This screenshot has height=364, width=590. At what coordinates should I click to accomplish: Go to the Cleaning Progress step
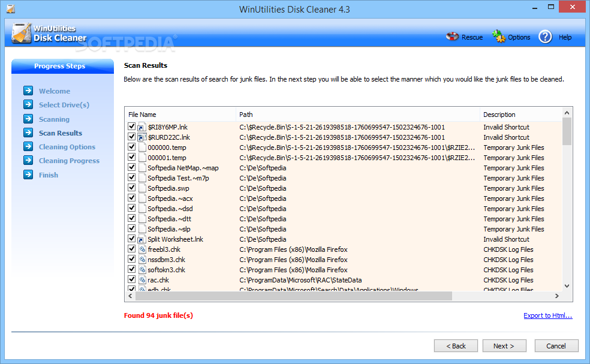click(x=69, y=161)
